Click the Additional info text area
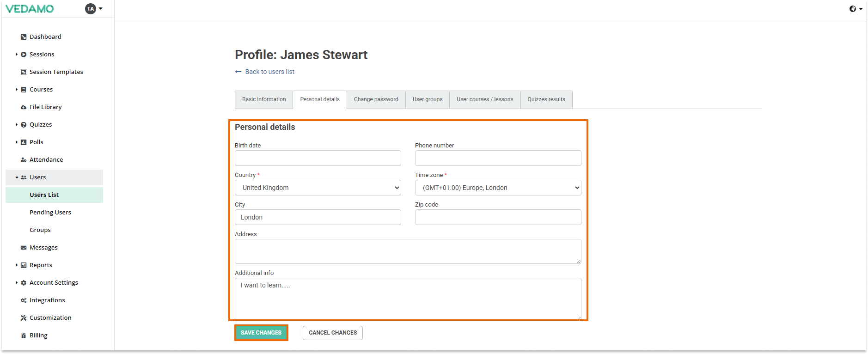The height and width of the screenshot is (354, 868). pos(408,299)
